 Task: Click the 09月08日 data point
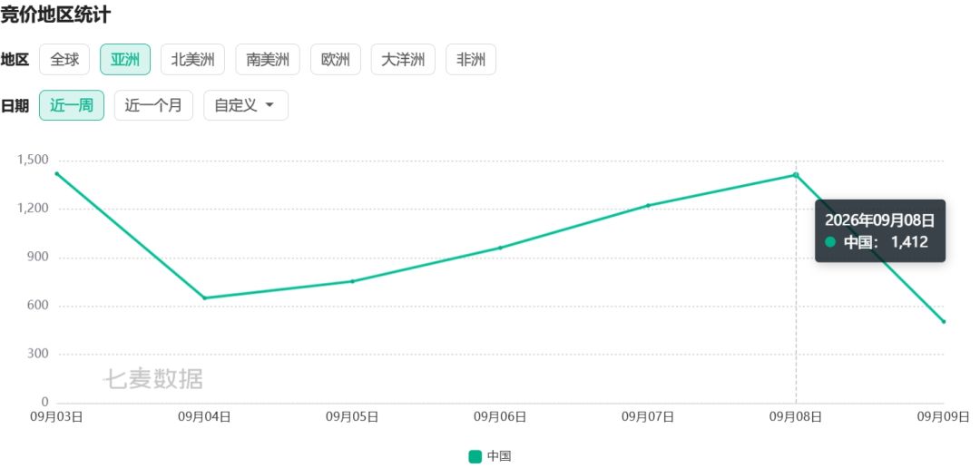point(796,175)
